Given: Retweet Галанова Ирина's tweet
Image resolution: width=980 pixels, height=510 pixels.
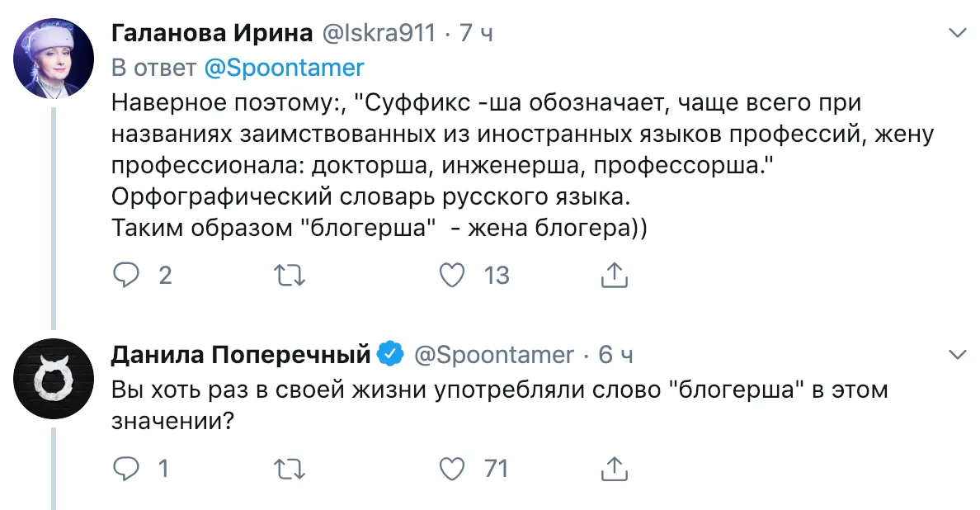Looking at the screenshot, I should pos(289,275).
